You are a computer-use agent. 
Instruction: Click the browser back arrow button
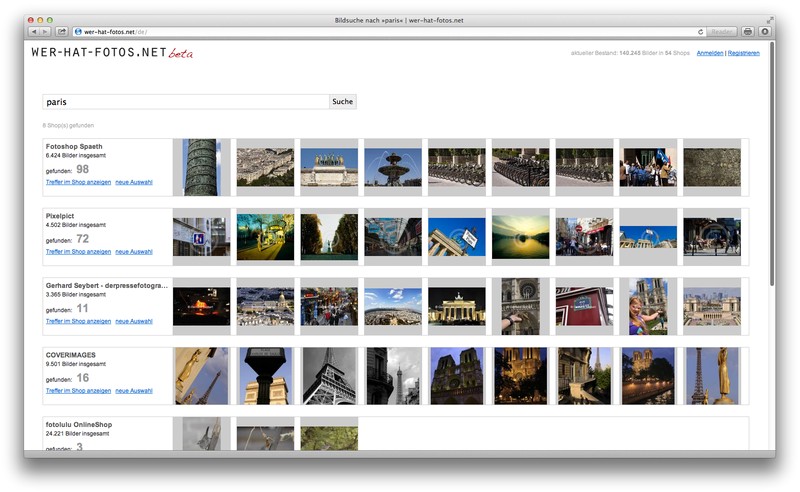click(x=34, y=32)
